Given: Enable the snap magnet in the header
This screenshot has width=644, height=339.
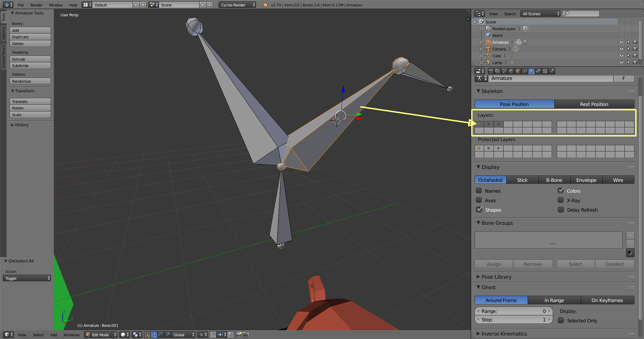Looking at the screenshot, I should coord(213,335).
